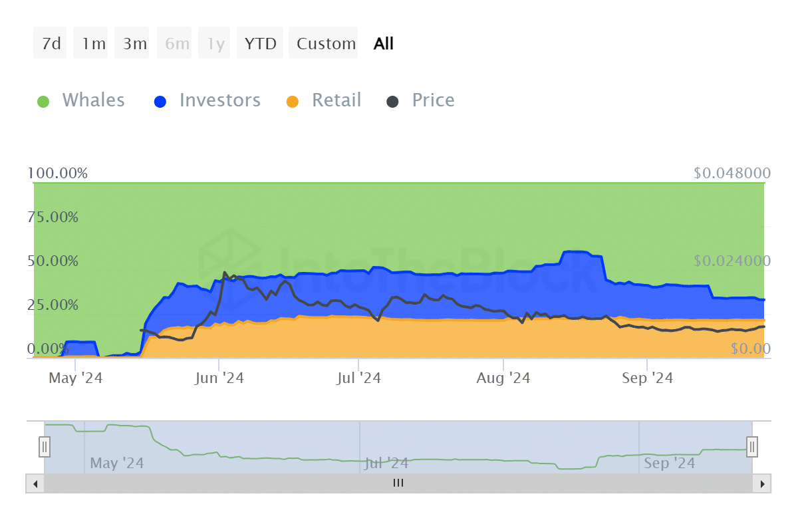Select the All time range tab
798x532 pixels.
click(384, 43)
